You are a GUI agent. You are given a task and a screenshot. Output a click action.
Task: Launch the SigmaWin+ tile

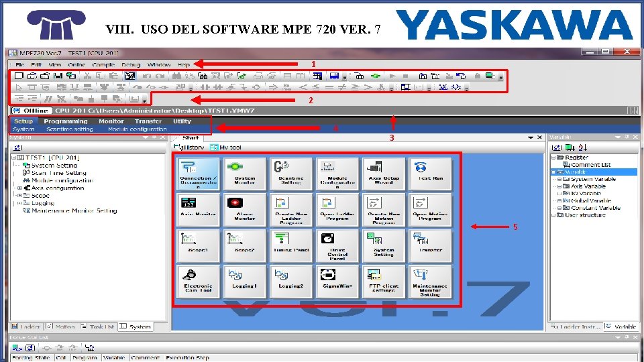point(337,282)
